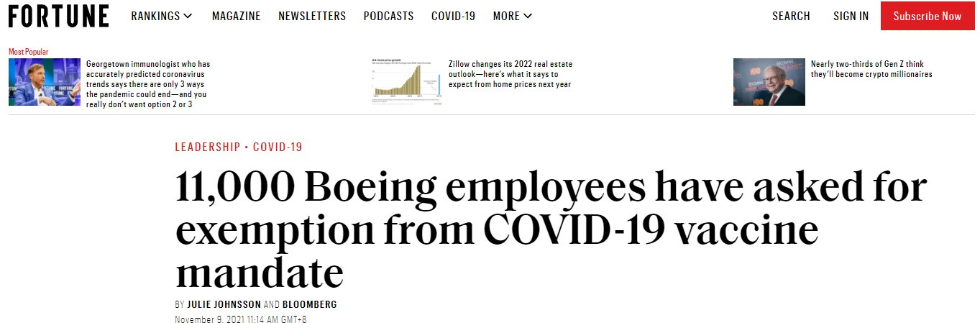Viewport: 980px width, 323px height.
Task: Open the Georgetown immunologist article thumbnail
Action: 45,82
